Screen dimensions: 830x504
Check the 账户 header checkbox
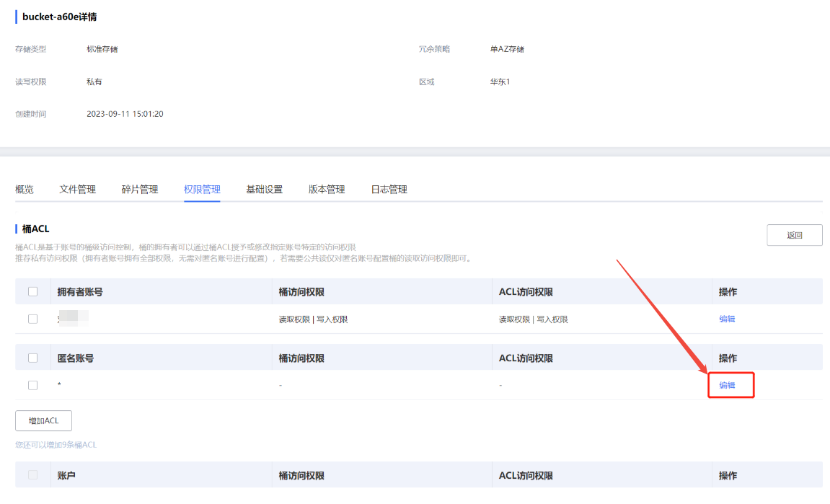click(x=32, y=475)
